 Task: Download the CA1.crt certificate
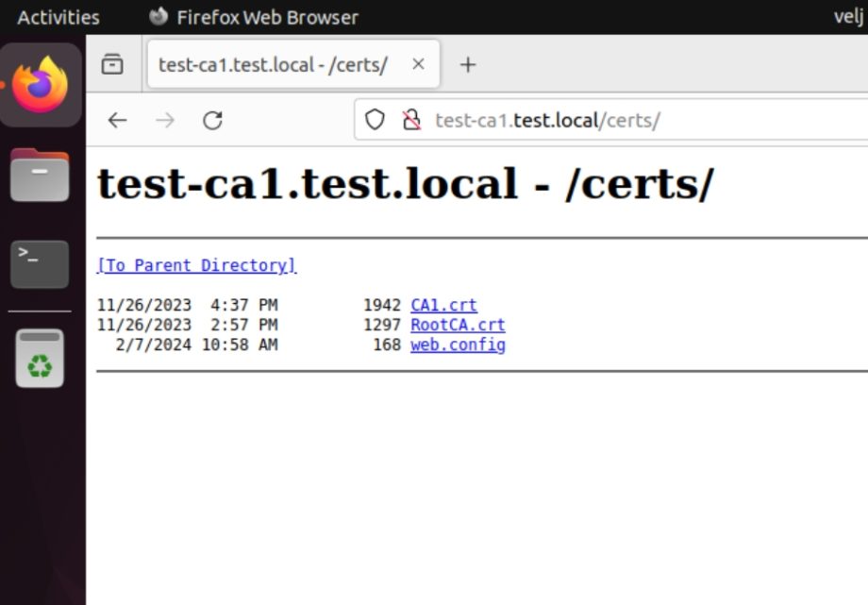(x=443, y=304)
